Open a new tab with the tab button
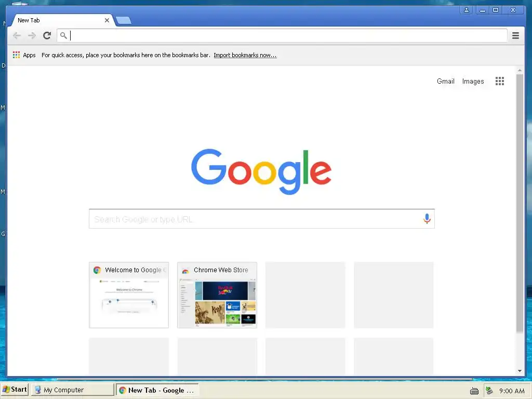 pyautogui.click(x=124, y=20)
